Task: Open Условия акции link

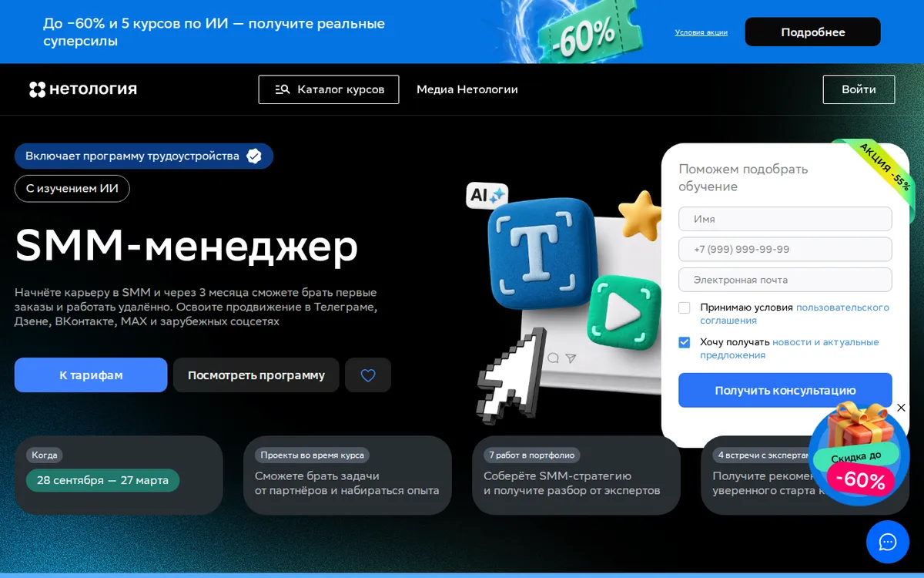Action: (701, 32)
